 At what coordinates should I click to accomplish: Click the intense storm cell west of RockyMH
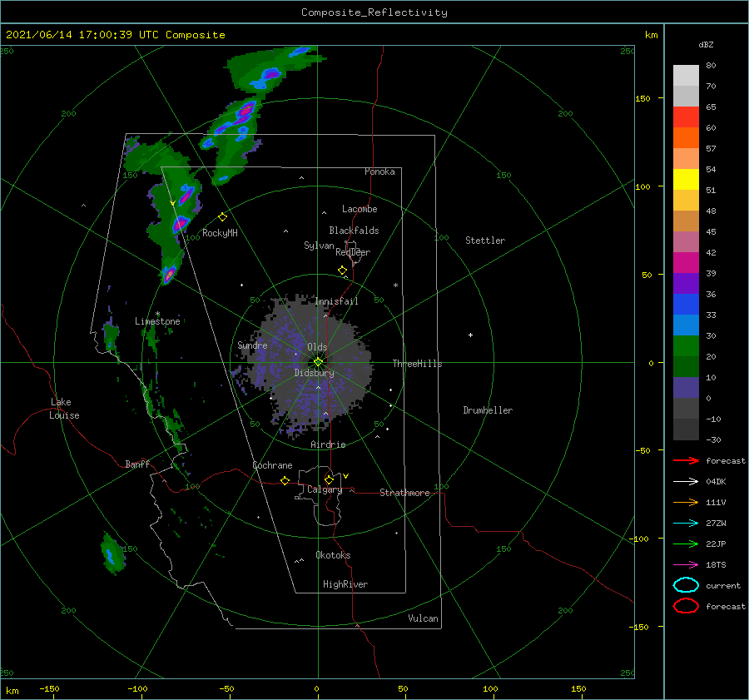(181, 223)
